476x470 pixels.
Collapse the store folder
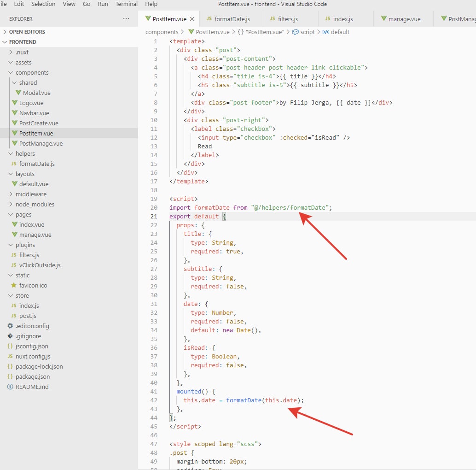pyautogui.click(x=11, y=295)
